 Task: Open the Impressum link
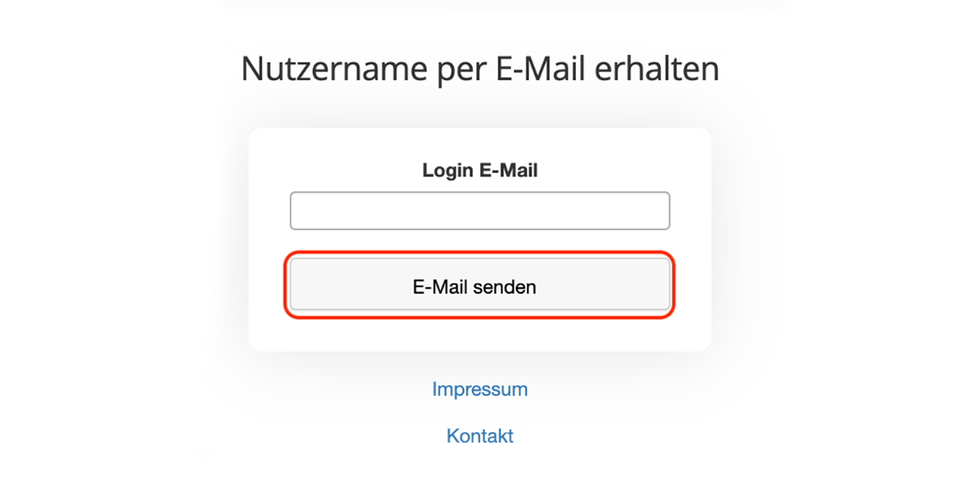click(479, 390)
